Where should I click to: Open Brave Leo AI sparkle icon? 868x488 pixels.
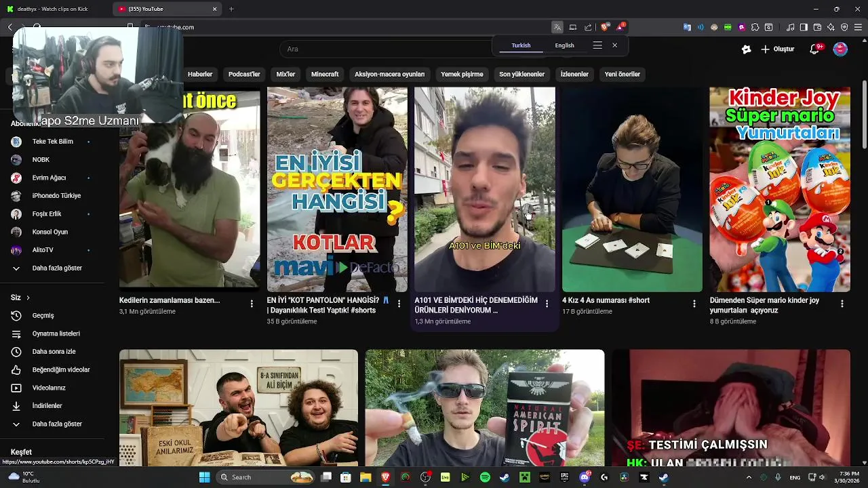(x=831, y=27)
